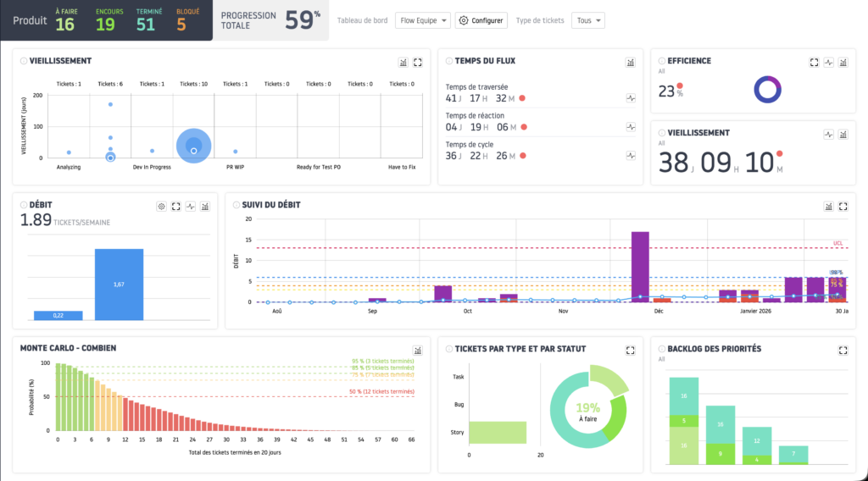Select the Bloqué status counter

click(x=181, y=20)
